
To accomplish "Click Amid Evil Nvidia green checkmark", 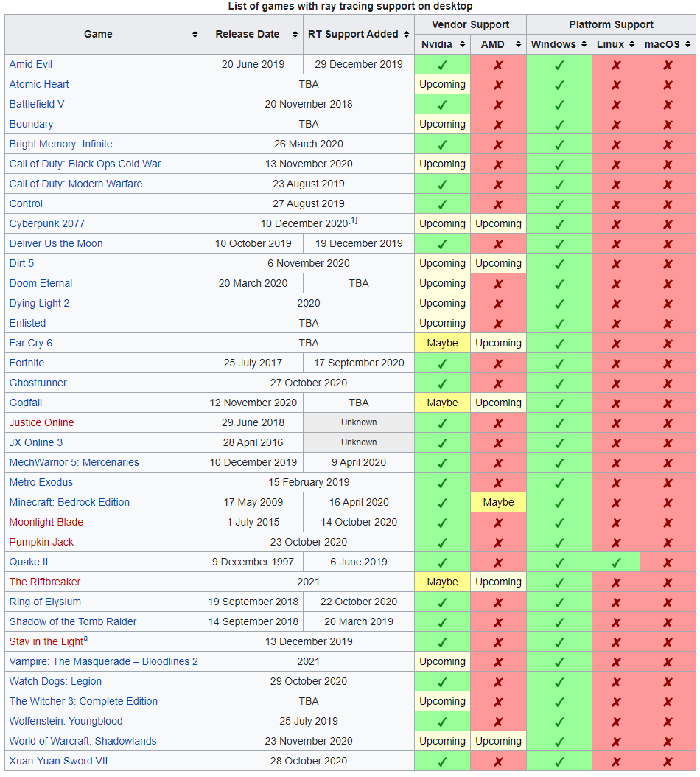I will 442,65.
